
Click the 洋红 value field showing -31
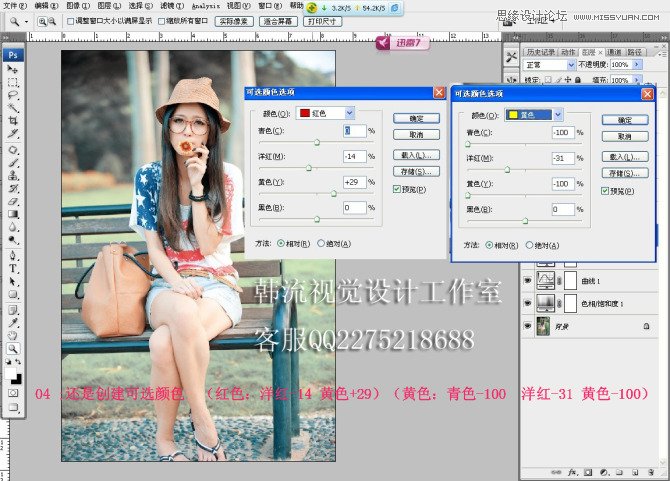[563, 158]
